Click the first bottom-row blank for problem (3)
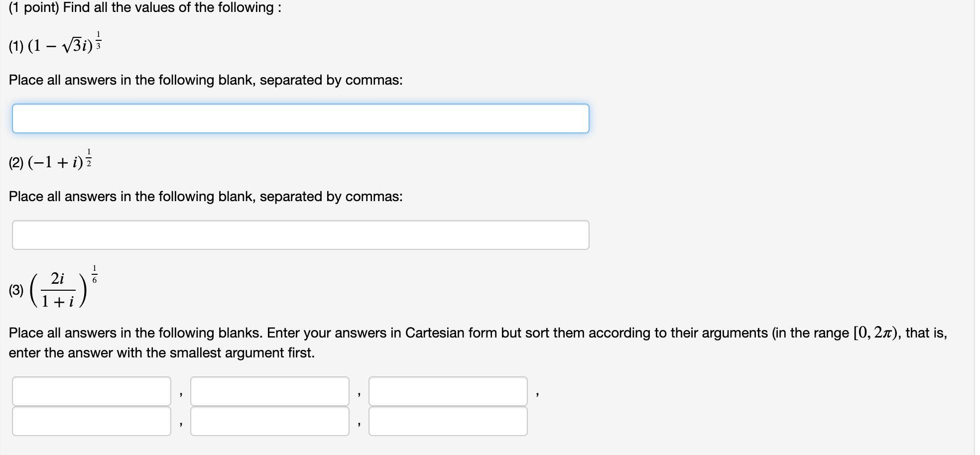This screenshot has width=980, height=455. click(92, 421)
